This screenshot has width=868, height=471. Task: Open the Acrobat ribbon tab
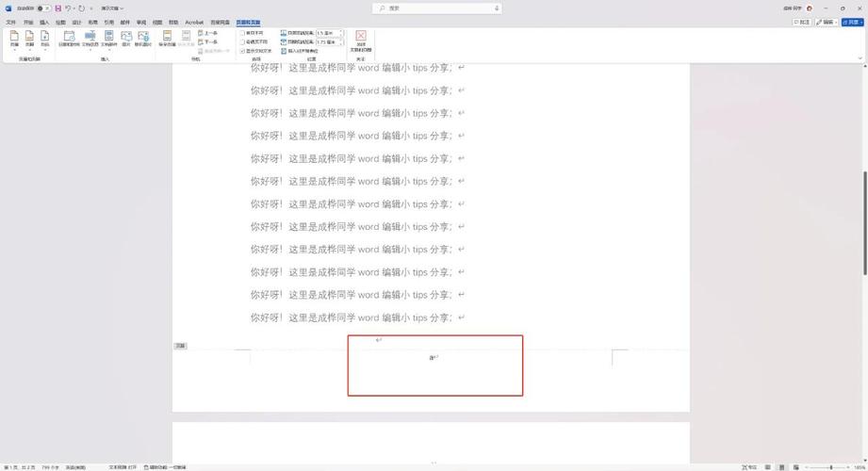click(194, 22)
